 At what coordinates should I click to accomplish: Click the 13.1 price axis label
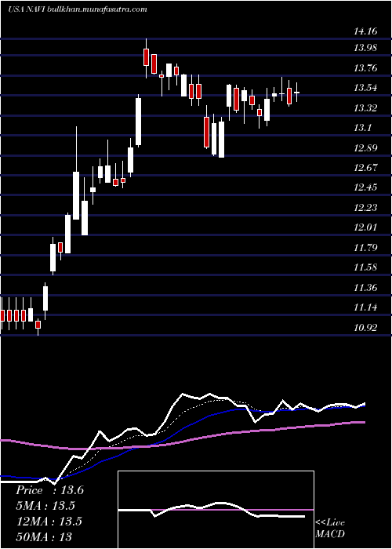(362, 127)
